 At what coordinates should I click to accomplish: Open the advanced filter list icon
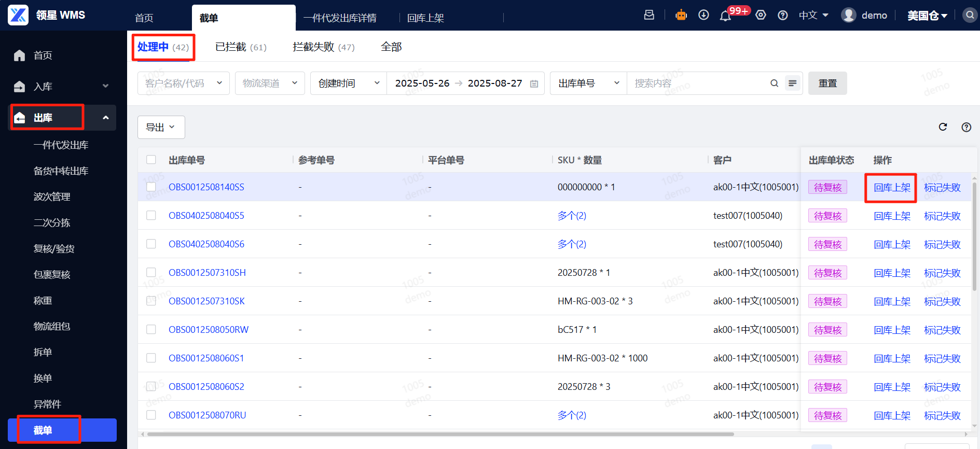pos(792,83)
